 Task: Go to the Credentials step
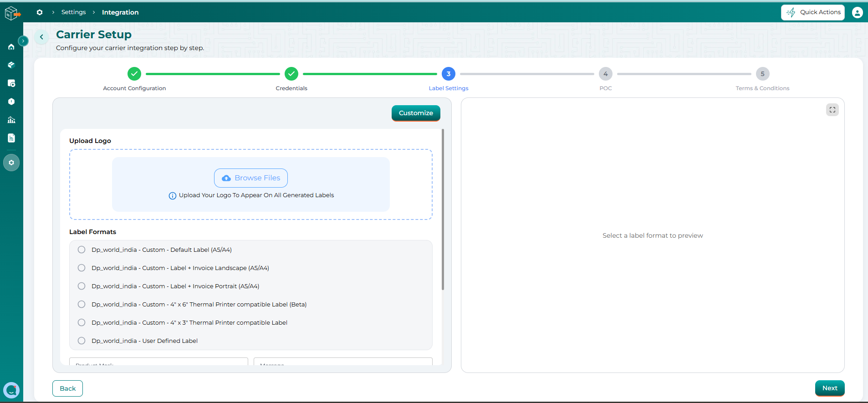coord(291,79)
